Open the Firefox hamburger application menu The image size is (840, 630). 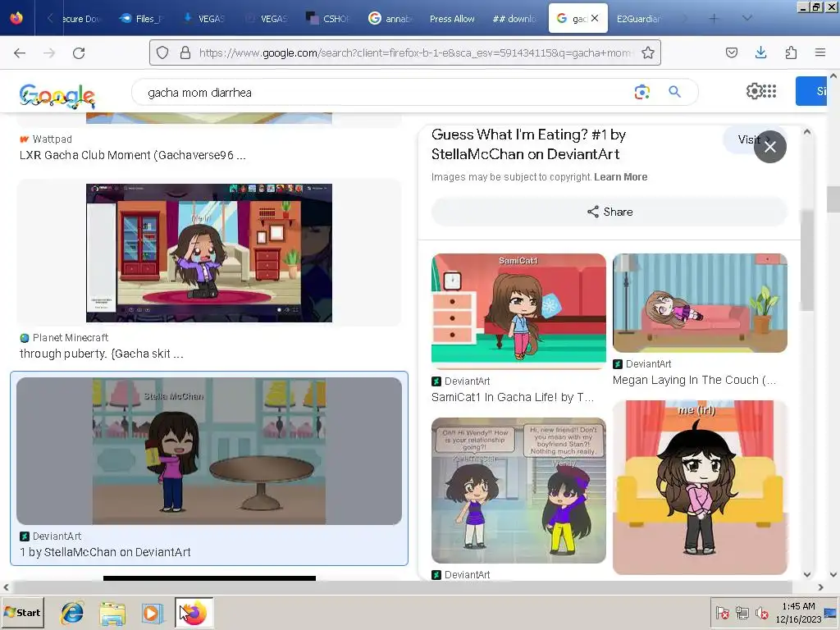click(x=820, y=52)
